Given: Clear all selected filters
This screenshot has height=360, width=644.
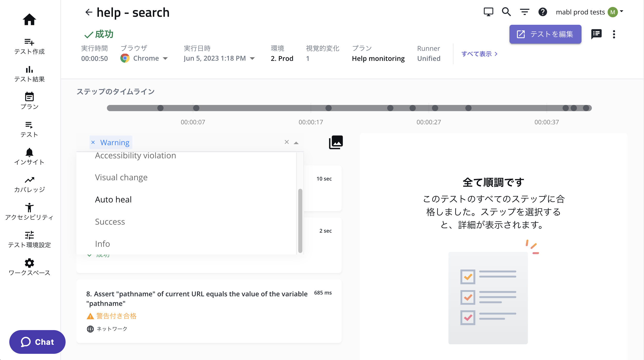Looking at the screenshot, I should [286, 142].
